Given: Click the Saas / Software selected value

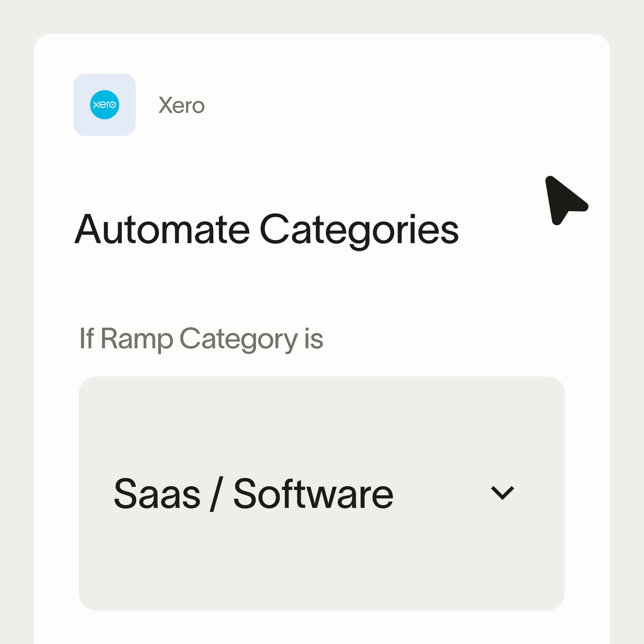Looking at the screenshot, I should pos(253,493).
